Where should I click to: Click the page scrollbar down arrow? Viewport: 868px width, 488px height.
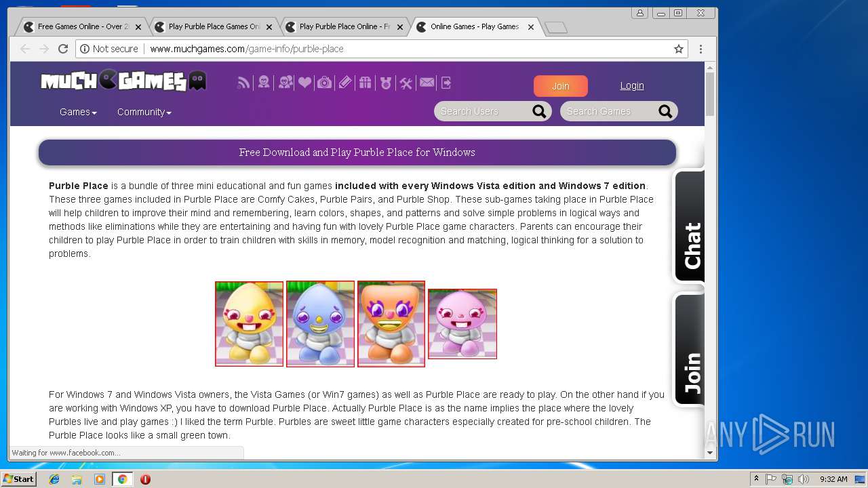pos(710,453)
